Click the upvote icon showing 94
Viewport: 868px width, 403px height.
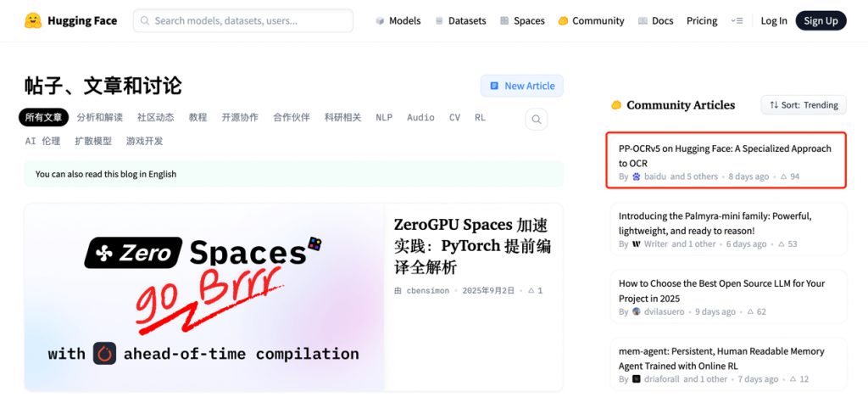click(783, 176)
